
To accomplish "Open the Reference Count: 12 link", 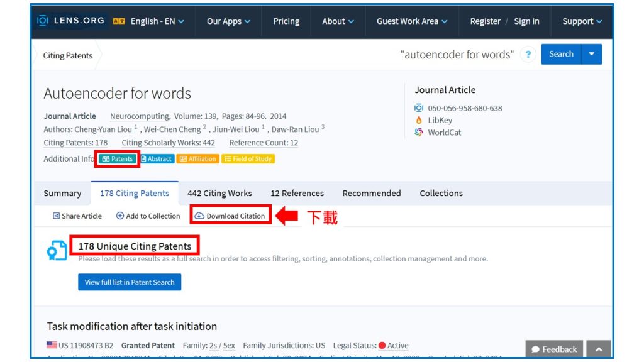I will coord(264,143).
